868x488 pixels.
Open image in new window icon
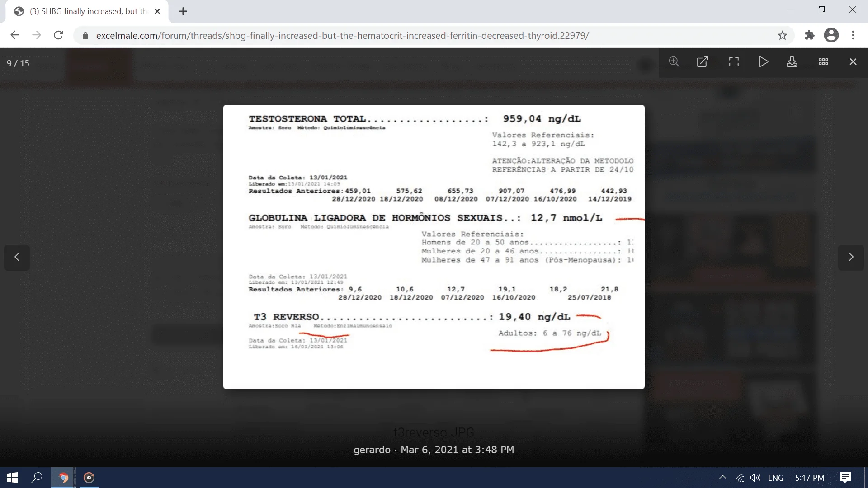click(x=702, y=62)
